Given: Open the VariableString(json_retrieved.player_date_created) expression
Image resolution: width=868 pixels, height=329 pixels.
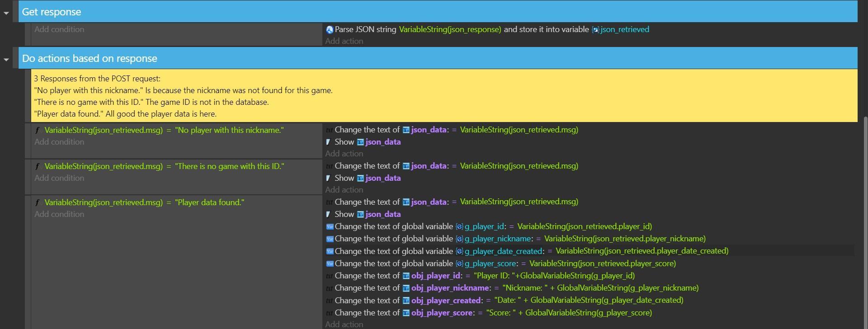Looking at the screenshot, I should click(x=642, y=251).
